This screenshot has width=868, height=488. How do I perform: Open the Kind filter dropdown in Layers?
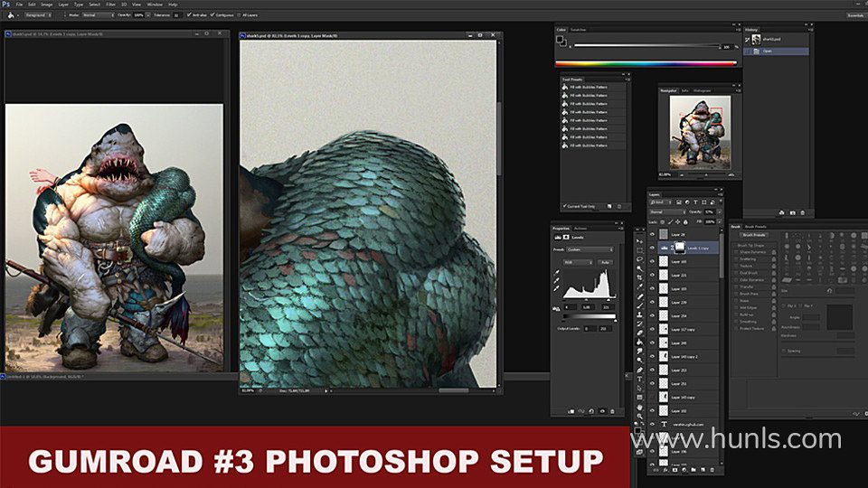pyautogui.click(x=661, y=202)
